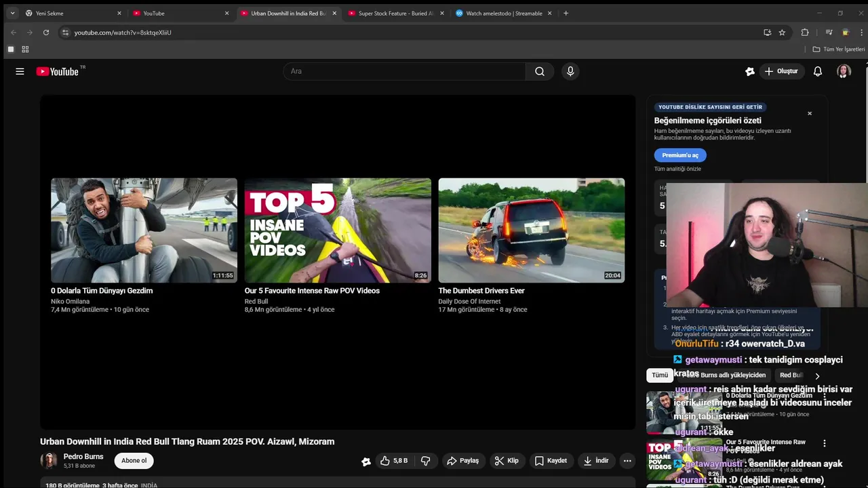Image resolution: width=868 pixels, height=488 pixels.
Task: Click Red Bull channel under endscreen video
Action: (256, 302)
